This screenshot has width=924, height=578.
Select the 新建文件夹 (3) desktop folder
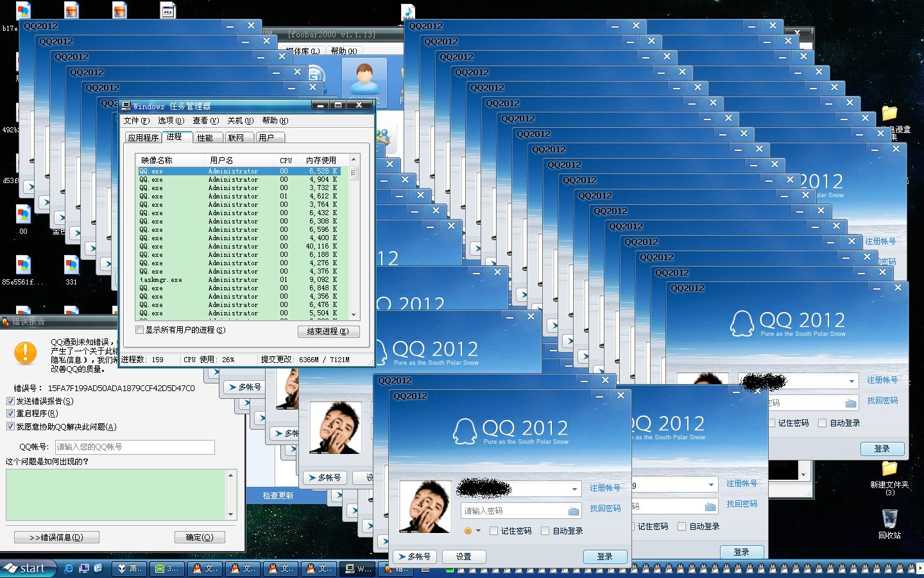click(x=889, y=477)
